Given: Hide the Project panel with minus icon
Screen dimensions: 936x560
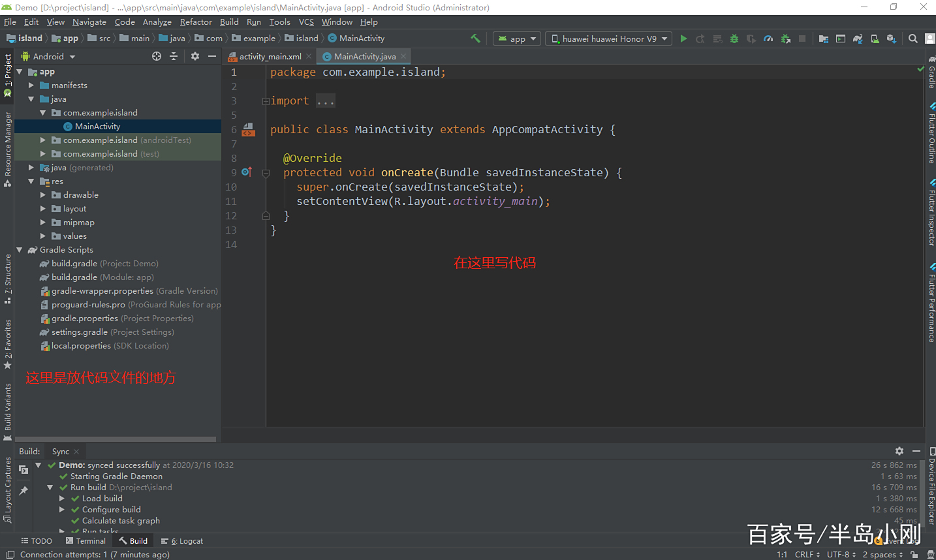Looking at the screenshot, I should [212, 56].
